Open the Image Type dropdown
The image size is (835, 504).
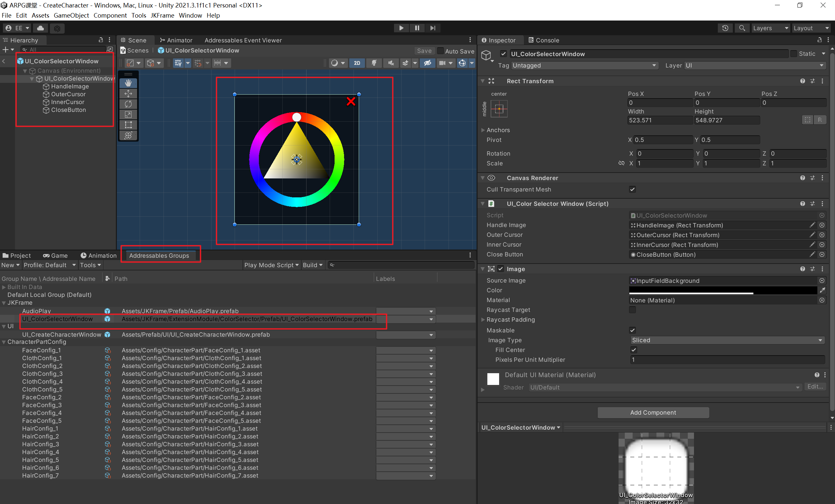pos(727,340)
